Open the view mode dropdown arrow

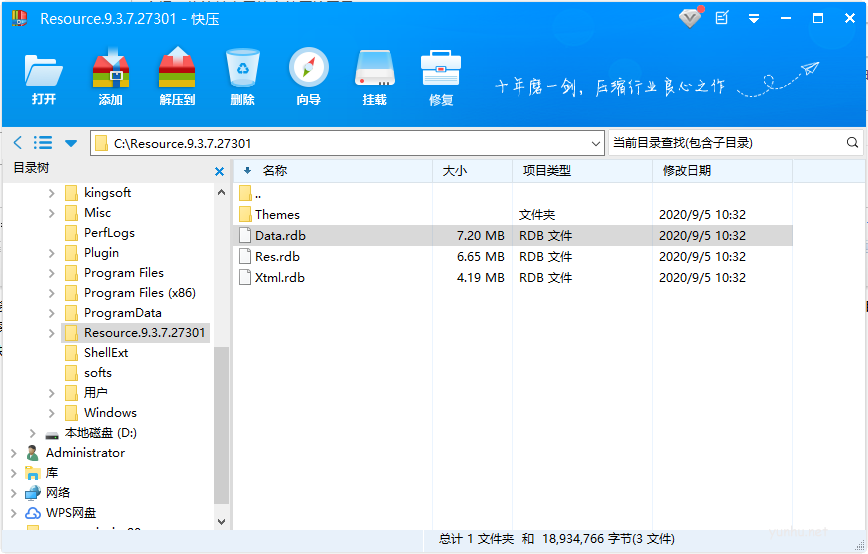click(71, 143)
